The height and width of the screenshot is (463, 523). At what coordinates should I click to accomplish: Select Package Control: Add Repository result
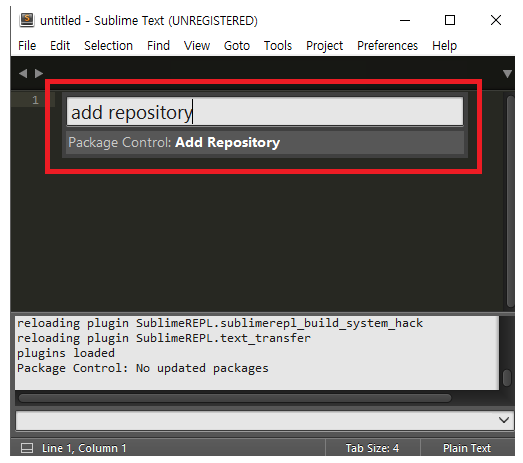265,142
